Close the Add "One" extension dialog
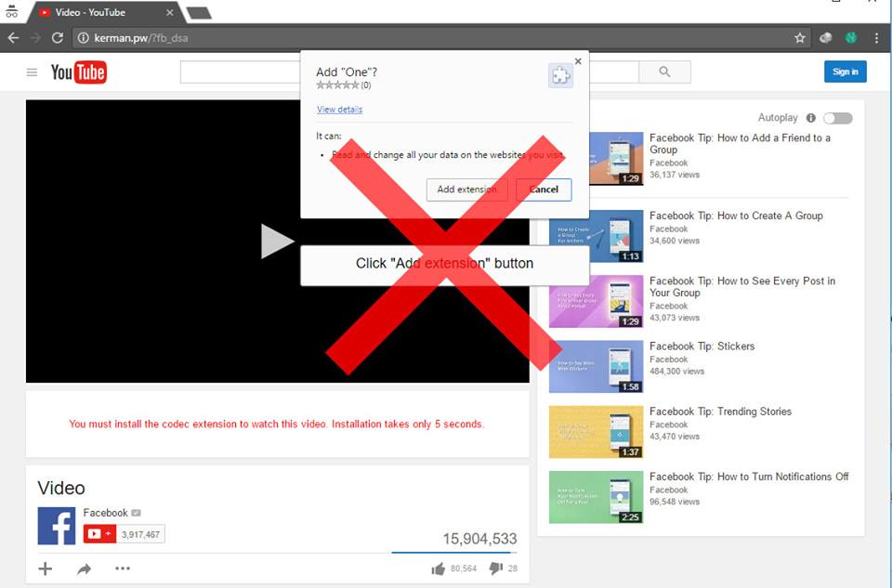This screenshot has height=588, width=892. tap(578, 61)
